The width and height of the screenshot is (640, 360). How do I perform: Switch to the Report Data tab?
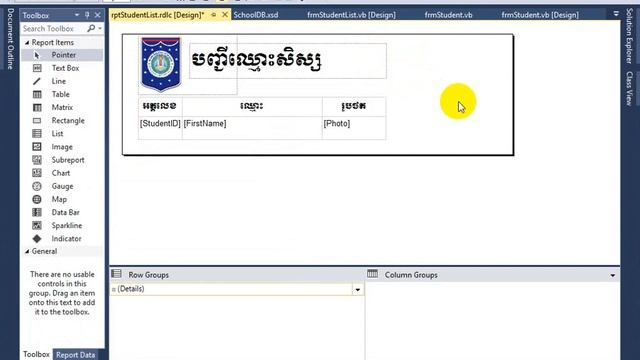point(76,355)
